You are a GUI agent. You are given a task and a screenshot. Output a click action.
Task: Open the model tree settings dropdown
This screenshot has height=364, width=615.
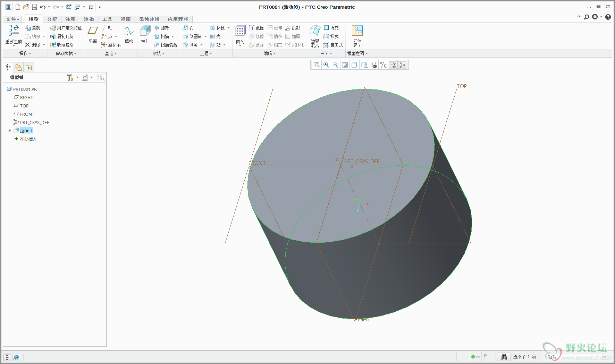point(77,77)
